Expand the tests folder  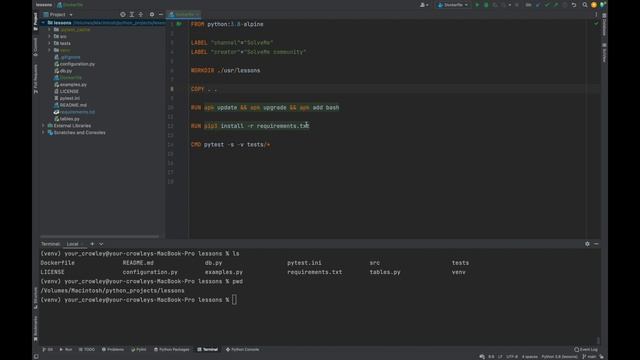50,43
